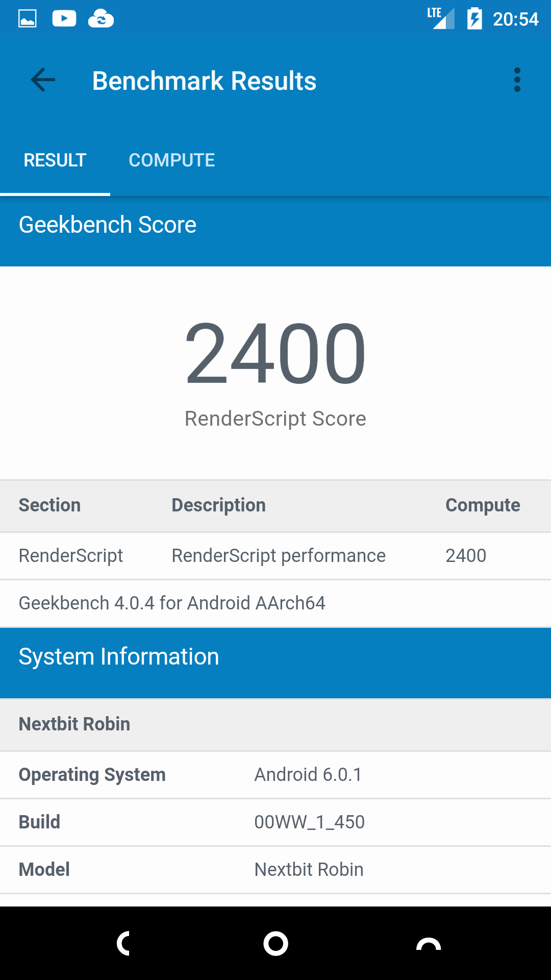This screenshot has height=980, width=551.
Task: Tap the status bar clock 20:54
Action: click(515, 19)
